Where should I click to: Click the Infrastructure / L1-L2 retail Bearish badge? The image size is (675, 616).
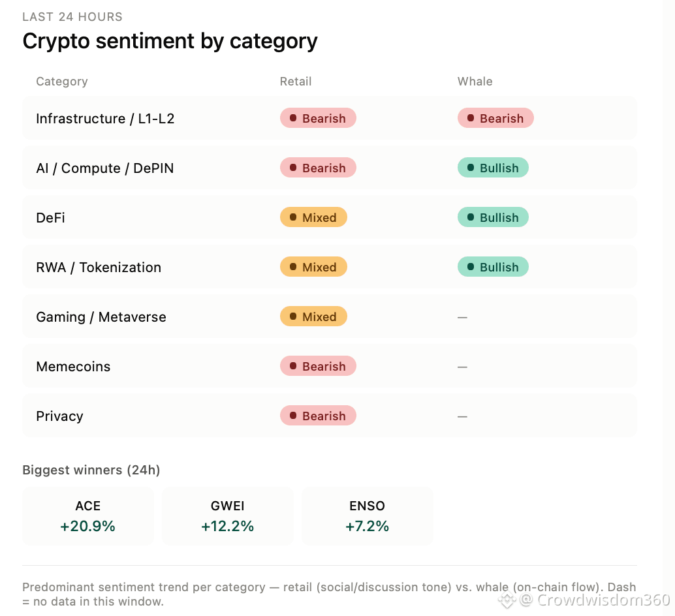[x=318, y=118]
